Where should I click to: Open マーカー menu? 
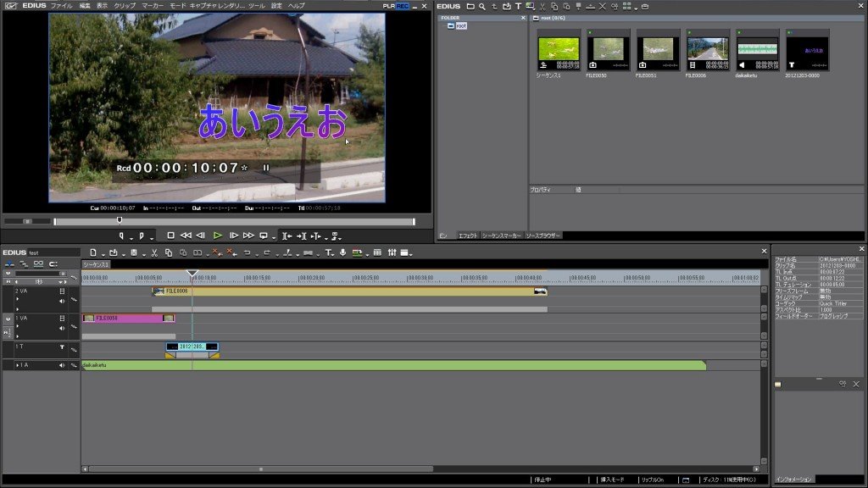point(153,6)
